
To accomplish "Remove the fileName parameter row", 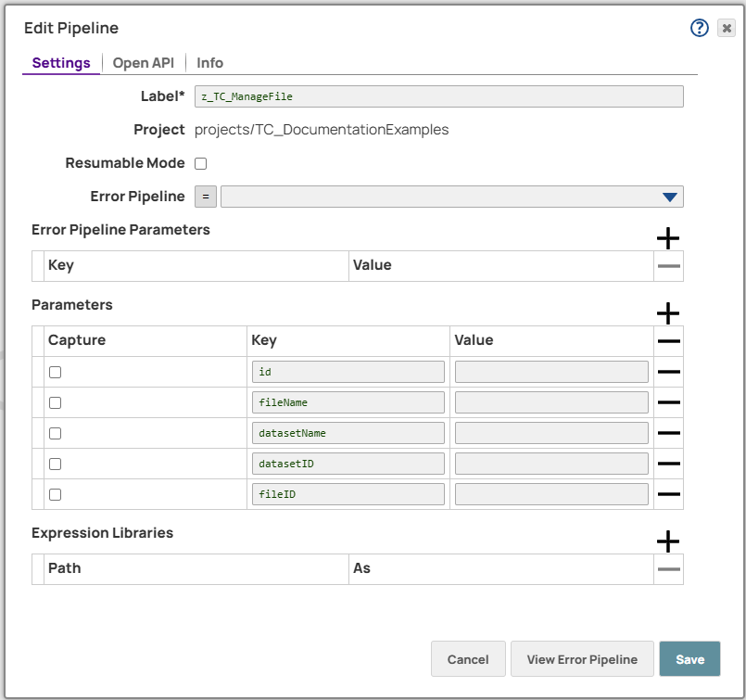I will tap(668, 402).
